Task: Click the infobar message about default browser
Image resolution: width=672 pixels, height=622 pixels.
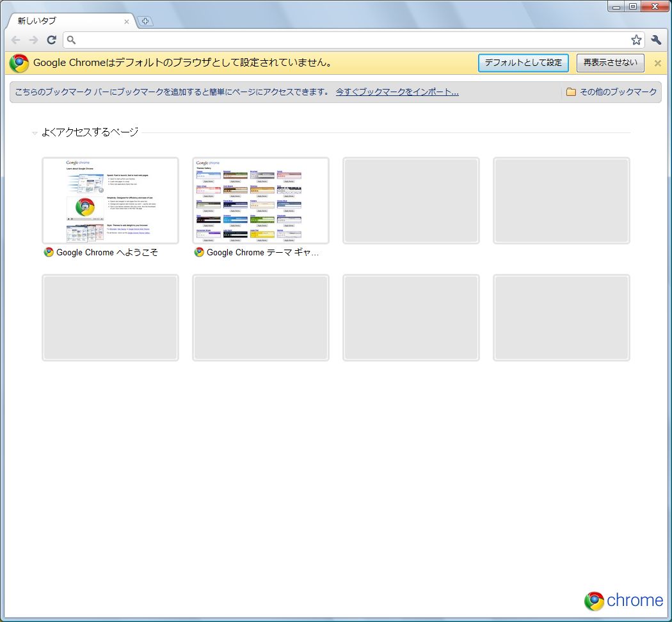Action: coord(184,63)
